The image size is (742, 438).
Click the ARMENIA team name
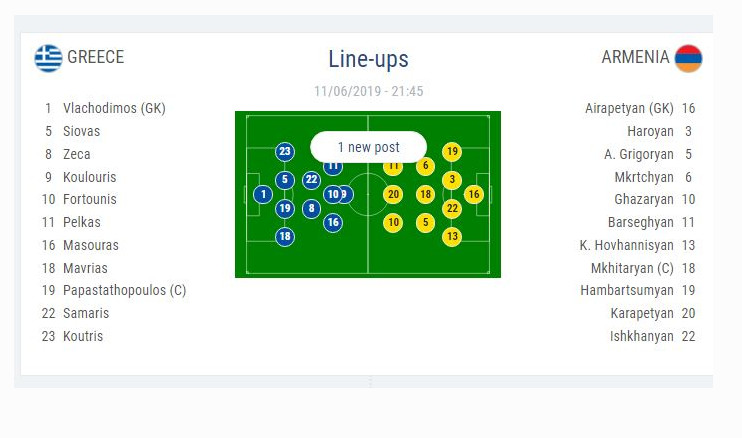pos(635,57)
